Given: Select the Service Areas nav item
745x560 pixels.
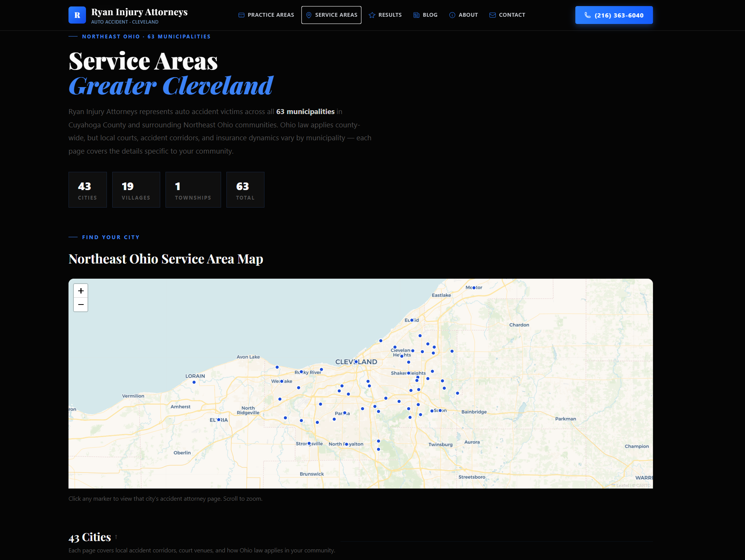Looking at the screenshot, I should click(331, 15).
